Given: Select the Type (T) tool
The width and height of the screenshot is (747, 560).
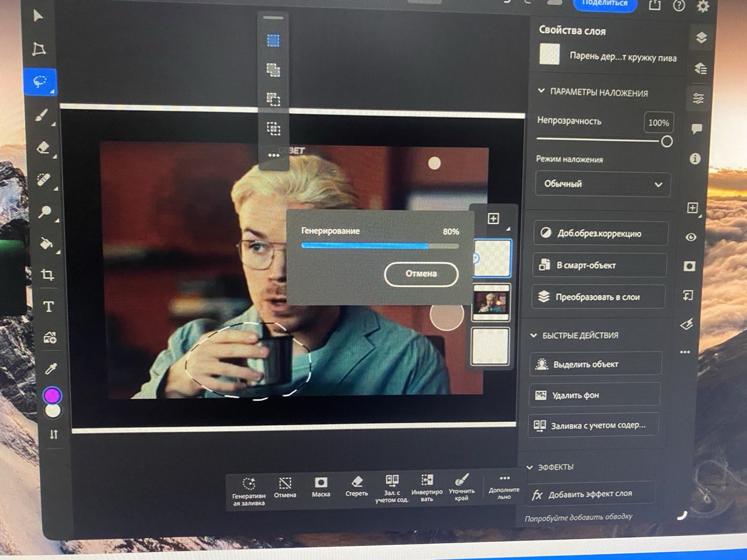Looking at the screenshot, I should tap(48, 307).
